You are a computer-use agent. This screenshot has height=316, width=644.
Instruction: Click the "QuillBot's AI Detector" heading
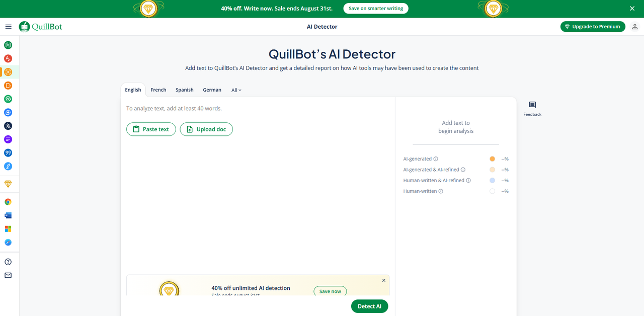click(332, 54)
